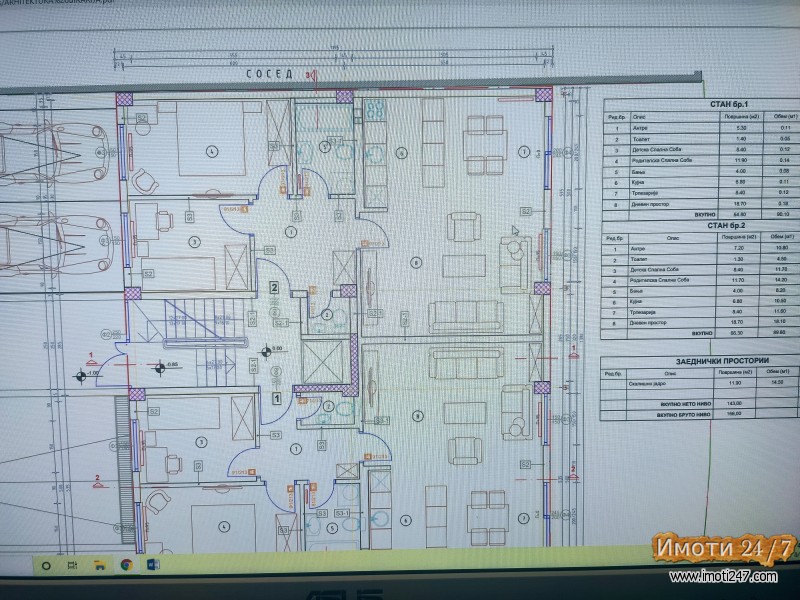Click the red section marker 3 near СОСЕД
The image size is (800, 600).
[309, 75]
